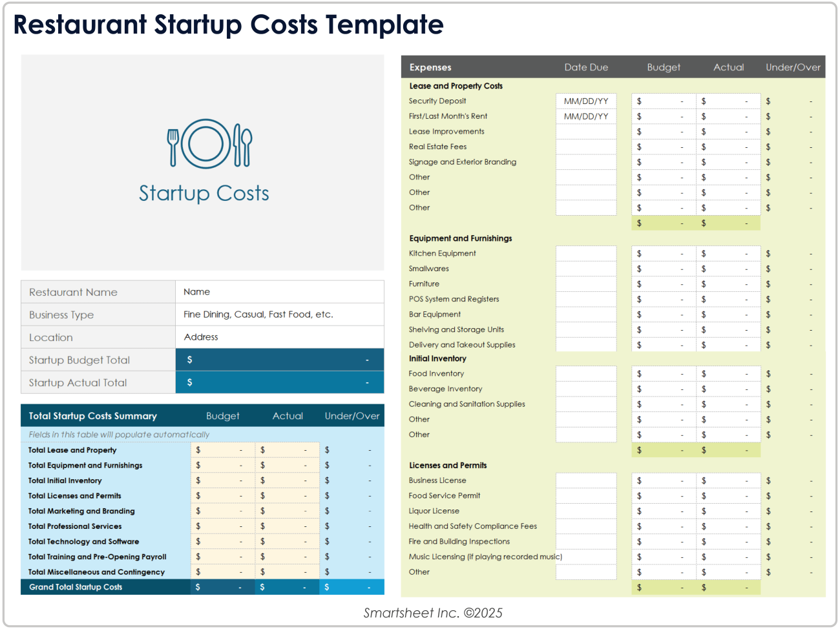Click the Licenses and Permits section heading
Screen dimensions: 840x629
point(445,465)
